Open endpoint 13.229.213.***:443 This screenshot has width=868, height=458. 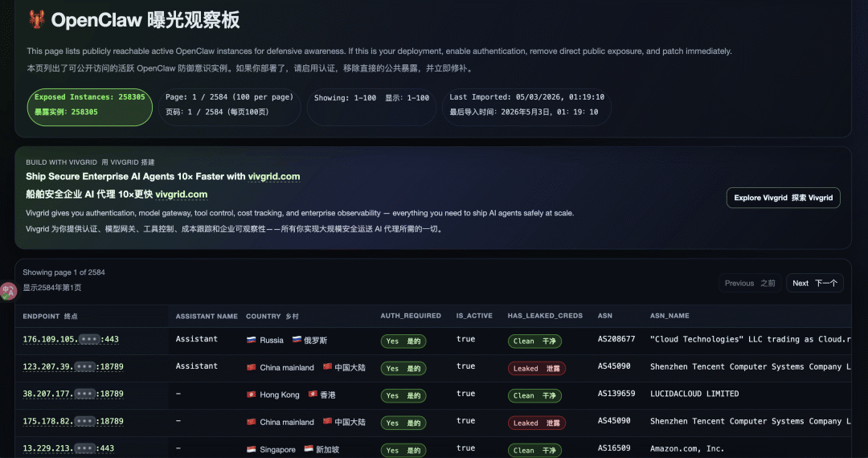tap(68, 448)
